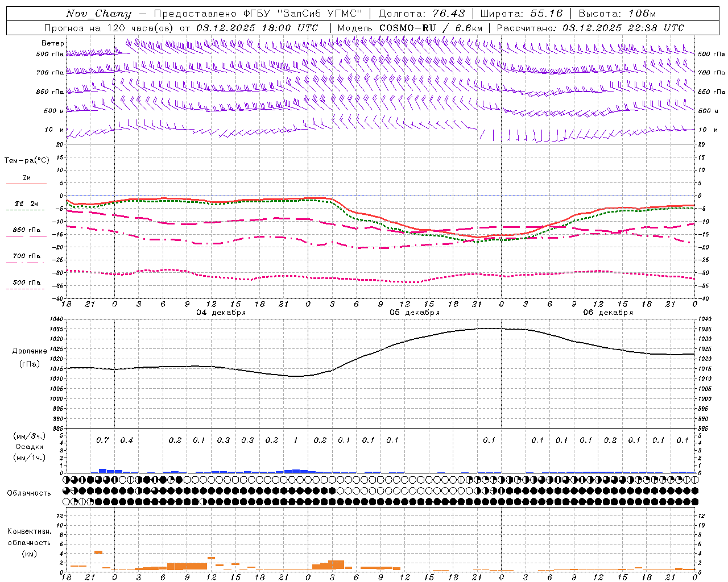This screenshot has height=582, width=728.
Task: Click the '(км)' unit label of convective cloud
Action: pos(29,554)
